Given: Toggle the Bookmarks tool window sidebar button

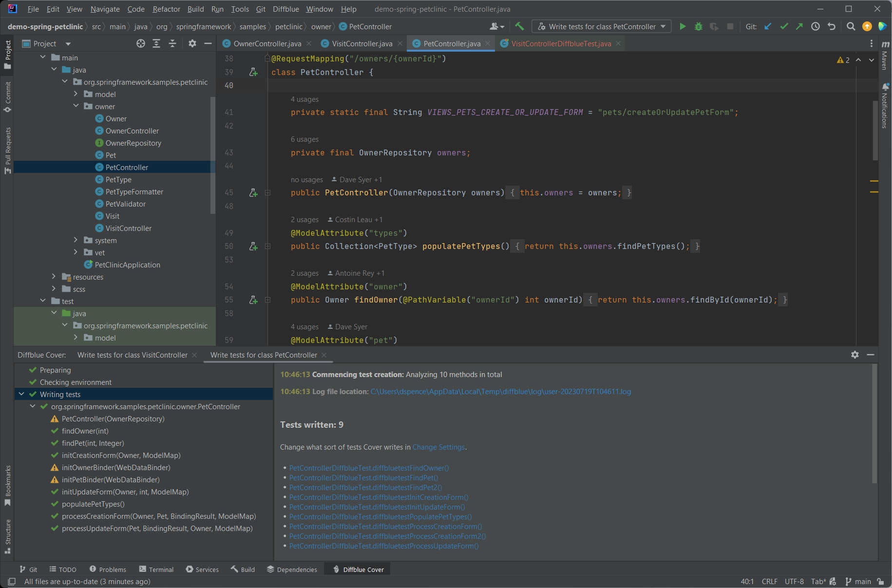Looking at the screenshot, I should pos(8,485).
